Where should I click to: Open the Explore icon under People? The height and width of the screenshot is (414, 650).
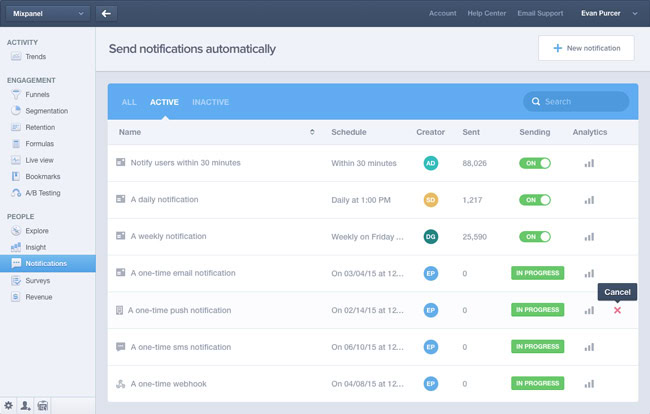coord(16,231)
